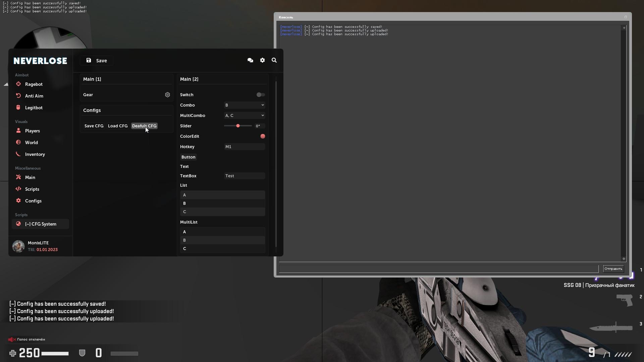644x362 pixels.
Task: Deselect item B in the List
Action: [x=222, y=203]
